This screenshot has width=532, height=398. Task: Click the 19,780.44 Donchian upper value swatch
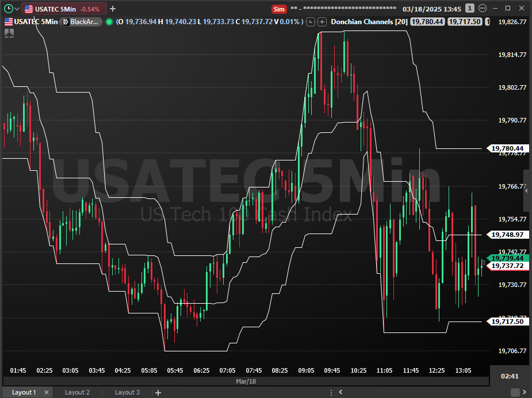(x=427, y=22)
